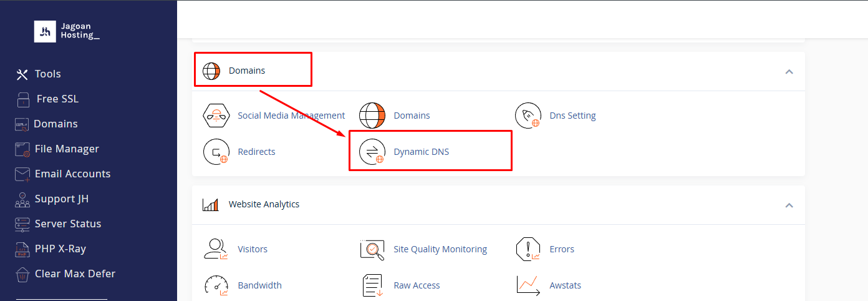Click the Errors warning icon
Viewport: 868px width, 301px height.
[528, 249]
